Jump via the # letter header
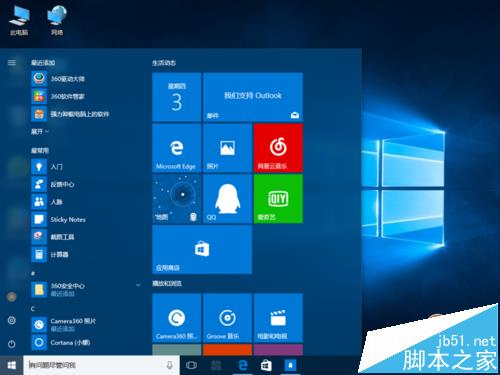500x375 pixels. click(x=33, y=273)
